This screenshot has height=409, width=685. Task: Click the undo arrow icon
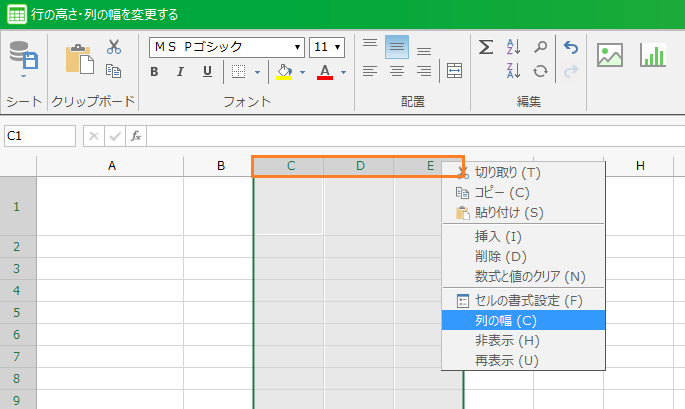tap(571, 47)
